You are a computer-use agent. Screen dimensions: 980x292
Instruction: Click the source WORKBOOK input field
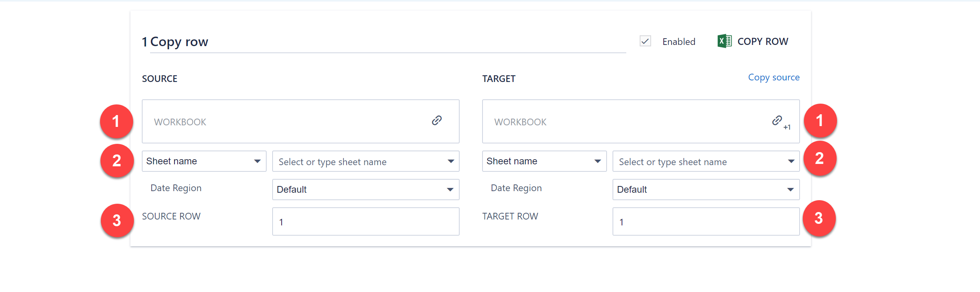(x=284, y=122)
